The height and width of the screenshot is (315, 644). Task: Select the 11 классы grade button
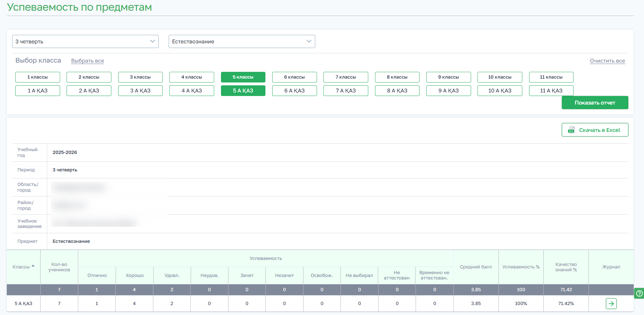[x=551, y=77]
